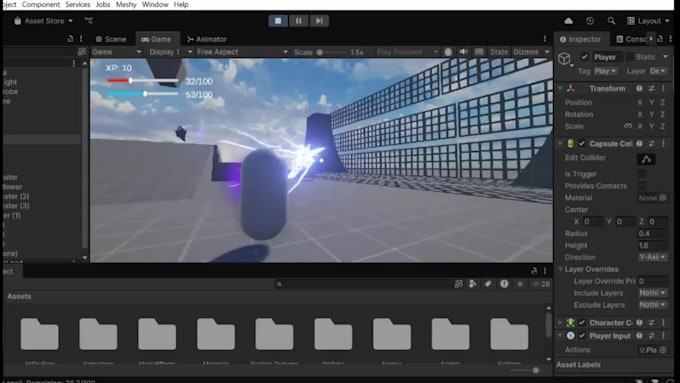Mute audio in the Game view toolbar

[x=464, y=52]
